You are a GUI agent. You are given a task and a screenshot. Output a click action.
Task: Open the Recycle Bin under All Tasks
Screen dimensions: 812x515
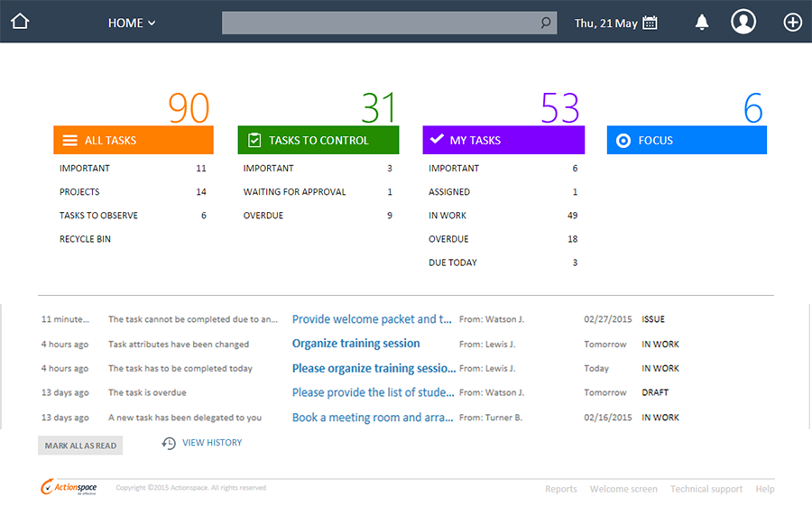(86, 239)
